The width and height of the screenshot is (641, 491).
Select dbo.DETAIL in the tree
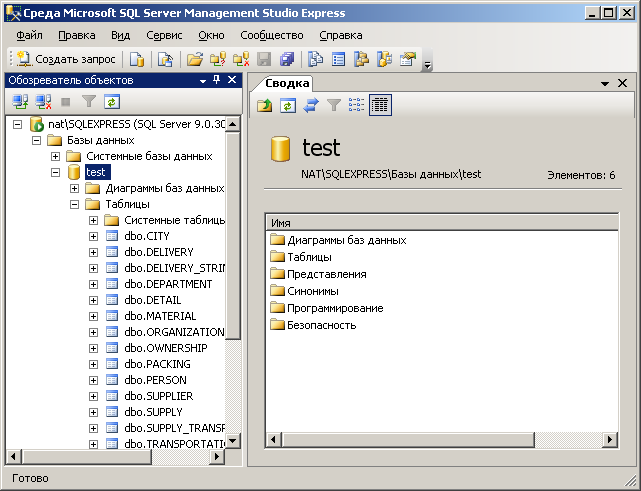152,300
